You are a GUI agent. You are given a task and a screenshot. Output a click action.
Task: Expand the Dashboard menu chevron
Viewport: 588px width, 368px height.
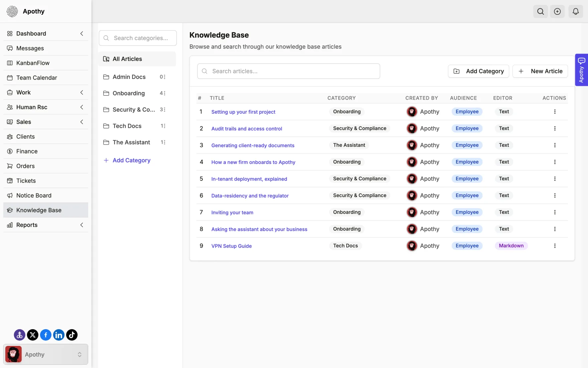[82, 33]
